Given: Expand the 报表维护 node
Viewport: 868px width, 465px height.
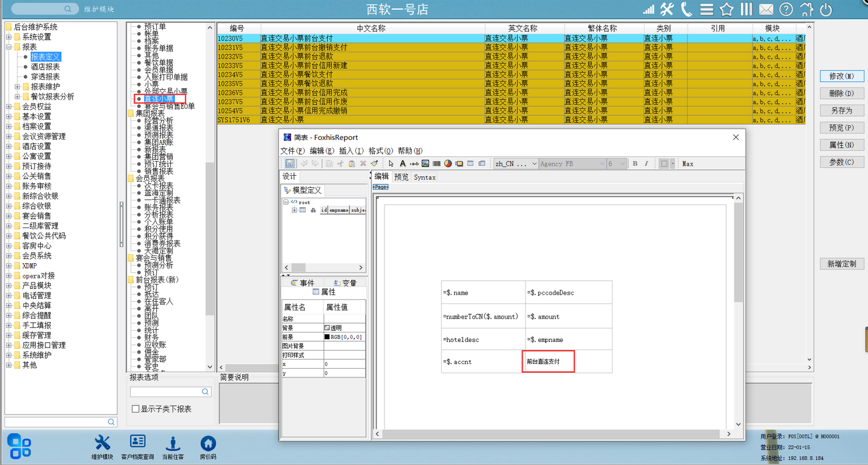Looking at the screenshot, I should (17, 86).
